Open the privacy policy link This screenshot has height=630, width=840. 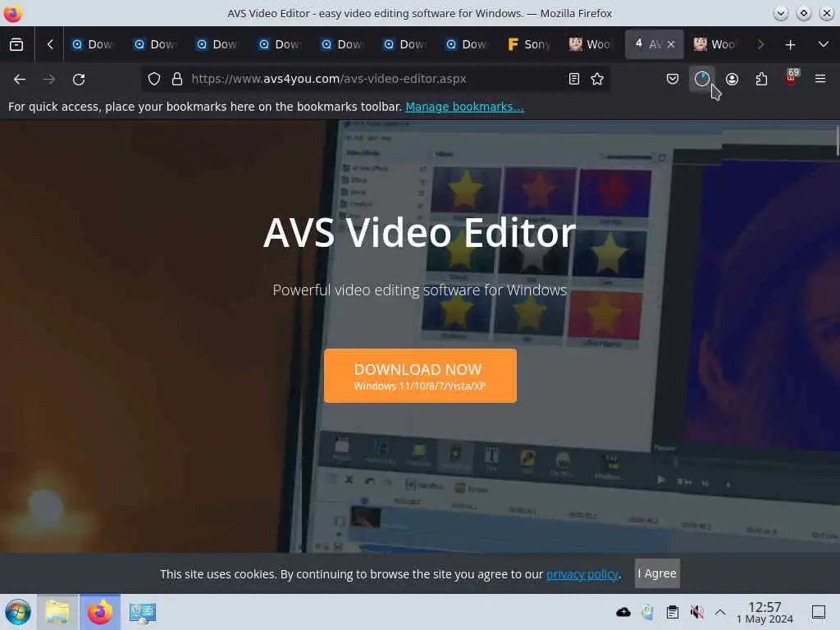pyautogui.click(x=582, y=574)
